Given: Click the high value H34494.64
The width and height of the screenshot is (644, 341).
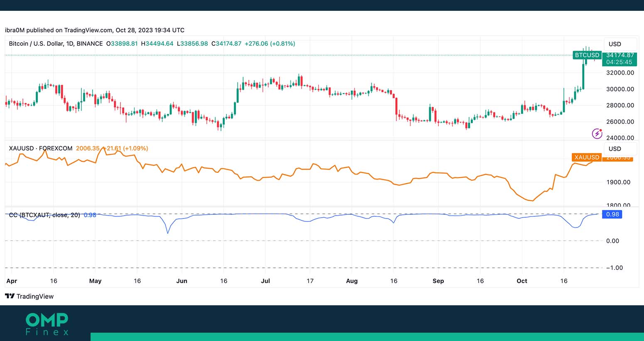Looking at the screenshot, I should pos(157,44).
